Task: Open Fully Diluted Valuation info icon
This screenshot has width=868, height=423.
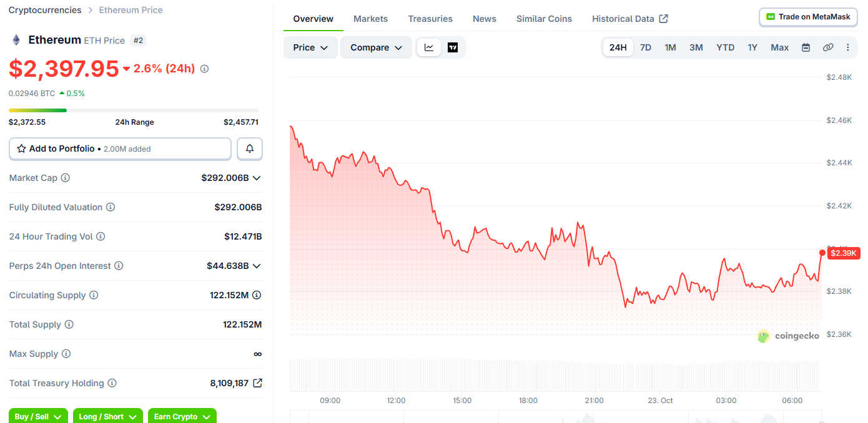Action: (111, 207)
